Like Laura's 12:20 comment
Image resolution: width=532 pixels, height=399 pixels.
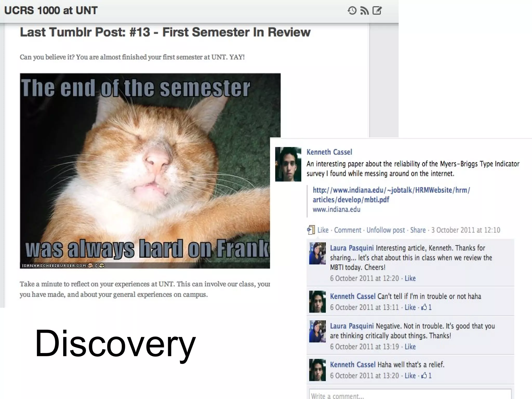(410, 278)
